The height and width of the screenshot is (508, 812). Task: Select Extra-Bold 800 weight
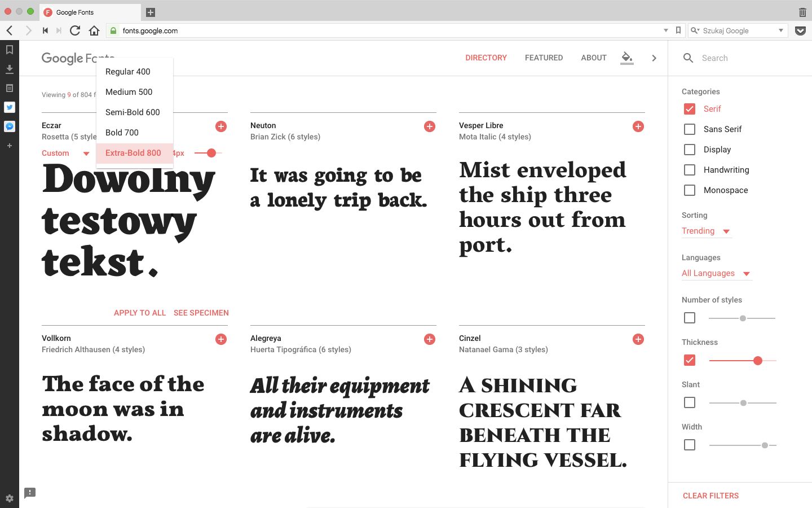[135, 153]
